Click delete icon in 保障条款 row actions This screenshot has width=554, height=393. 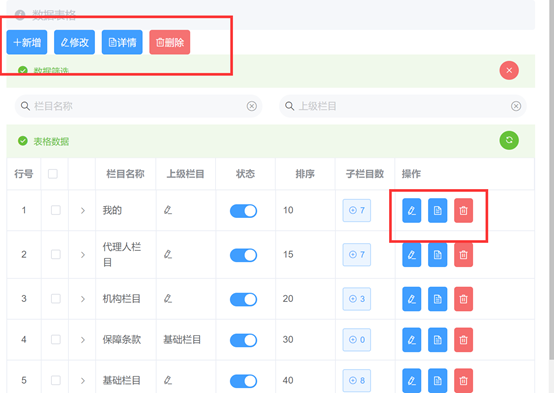pos(463,340)
